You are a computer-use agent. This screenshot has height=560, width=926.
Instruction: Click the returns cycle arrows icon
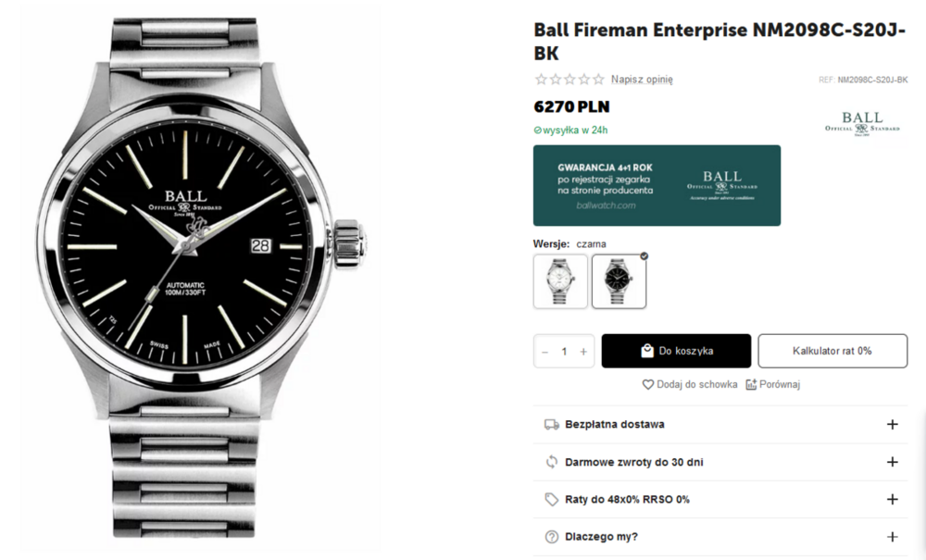[x=552, y=462]
